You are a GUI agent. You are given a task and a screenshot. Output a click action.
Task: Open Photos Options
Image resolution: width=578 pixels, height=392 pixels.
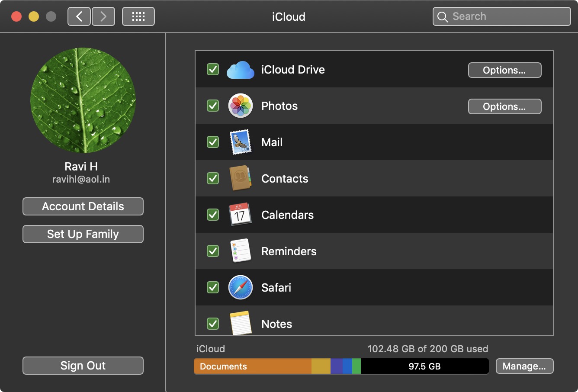tap(504, 106)
